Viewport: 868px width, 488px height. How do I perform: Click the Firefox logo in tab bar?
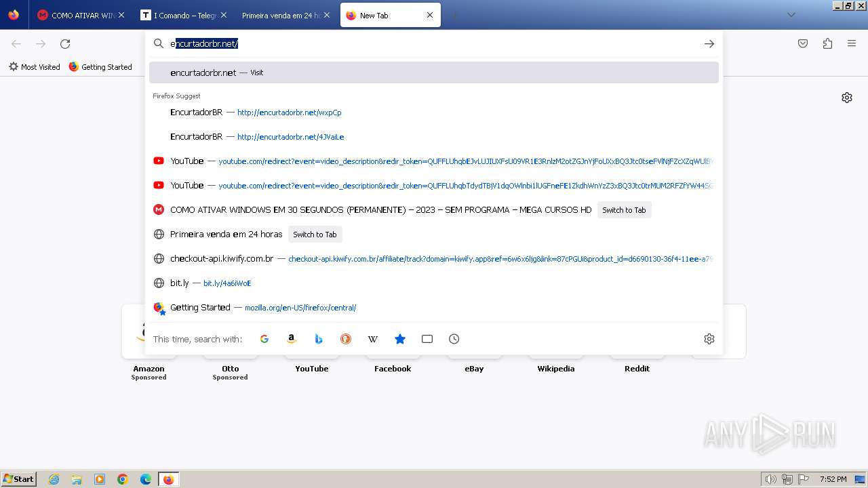pos(14,15)
